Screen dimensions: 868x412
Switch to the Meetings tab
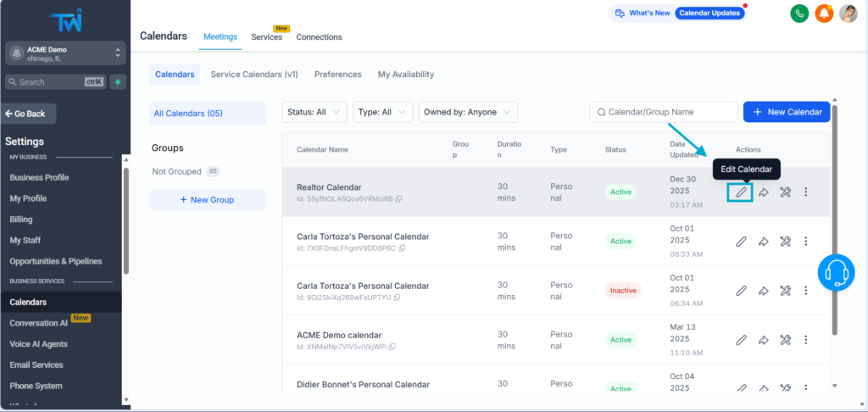(220, 37)
